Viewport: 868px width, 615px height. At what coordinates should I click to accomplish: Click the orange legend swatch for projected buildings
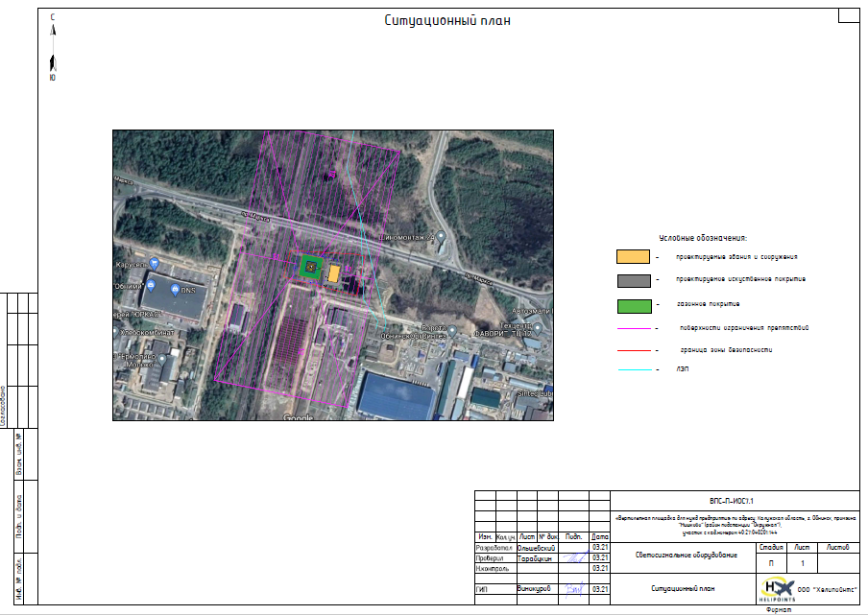click(x=634, y=256)
